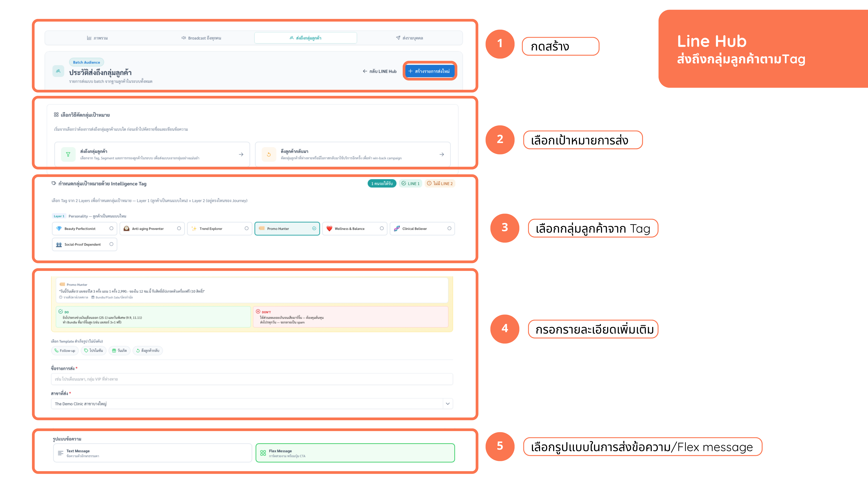Select the Anti-aging Preventer radio option
The height and width of the screenshot is (488, 868).
click(179, 228)
